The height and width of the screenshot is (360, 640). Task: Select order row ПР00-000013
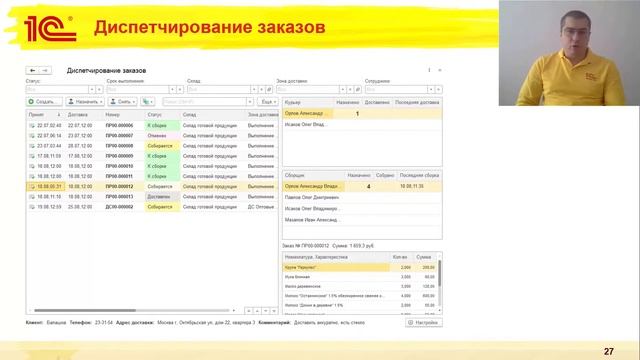pyautogui.click(x=152, y=197)
